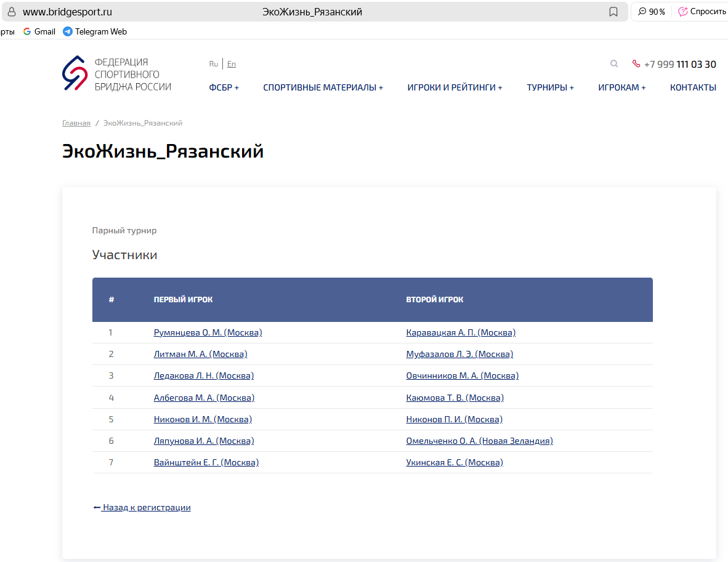The image size is (728, 562).
Task: Bookmark the page with the bookmark icon
Action: click(x=613, y=12)
